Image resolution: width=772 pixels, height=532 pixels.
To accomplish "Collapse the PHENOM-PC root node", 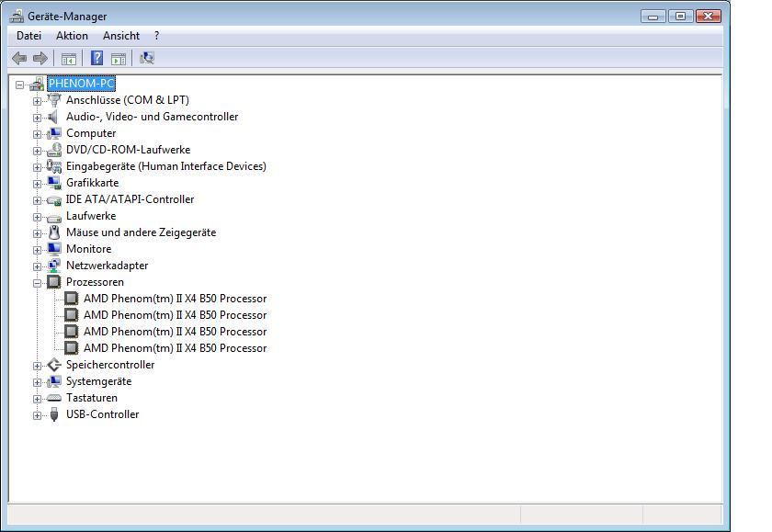I will 19,85.
